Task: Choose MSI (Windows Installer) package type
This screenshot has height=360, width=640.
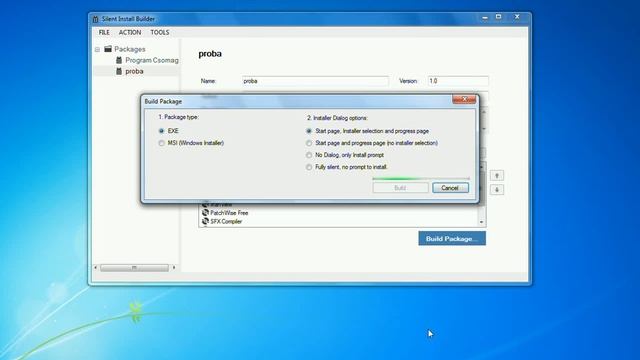Action: tap(162, 143)
